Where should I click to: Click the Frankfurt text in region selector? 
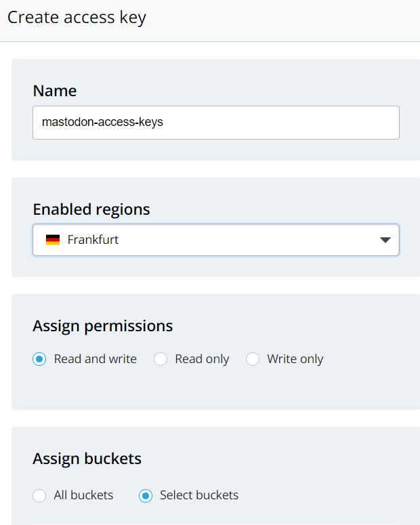point(93,240)
